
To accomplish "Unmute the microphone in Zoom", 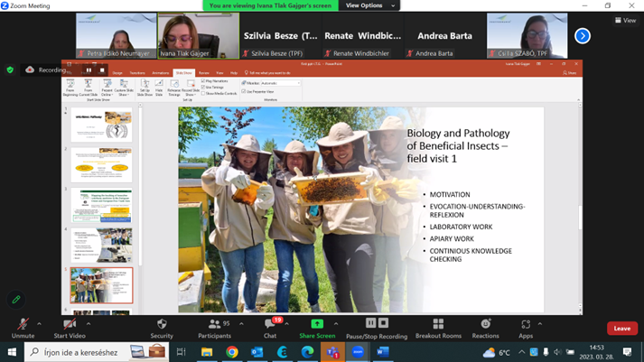I will pyautogui.click(x=23, y=326).
